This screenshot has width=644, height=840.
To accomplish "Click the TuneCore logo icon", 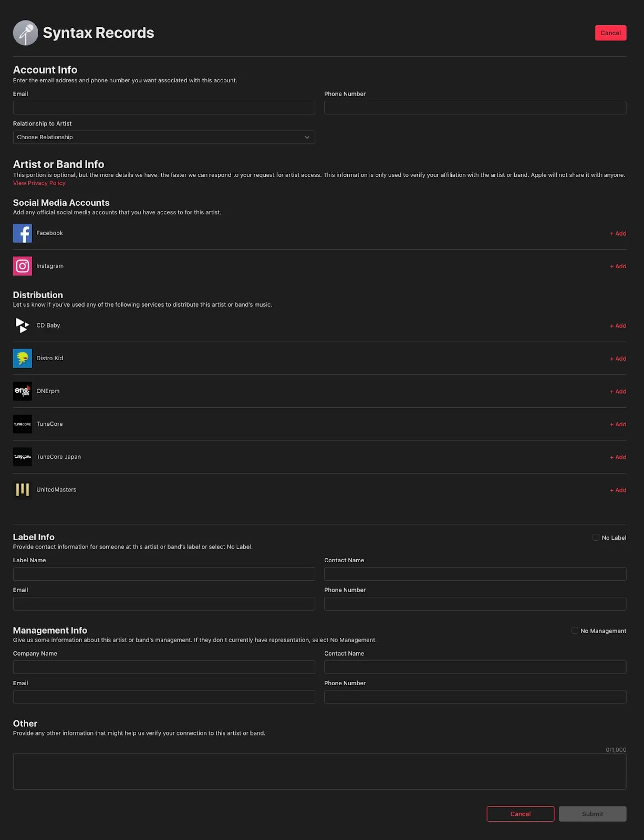I will point(23,424).
